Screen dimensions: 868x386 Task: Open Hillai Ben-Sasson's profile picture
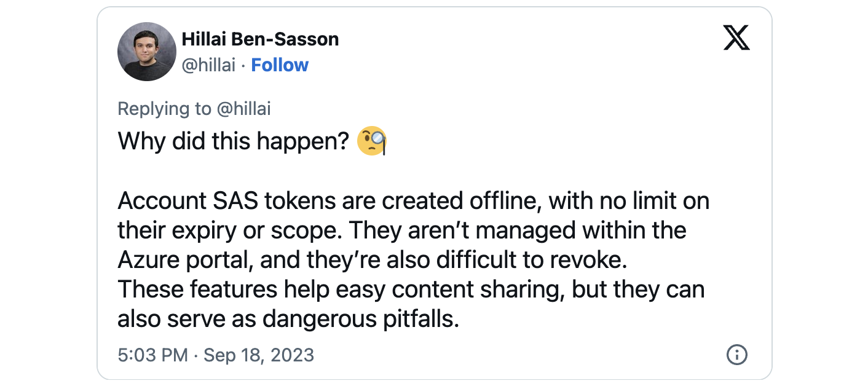click(147, 52)
